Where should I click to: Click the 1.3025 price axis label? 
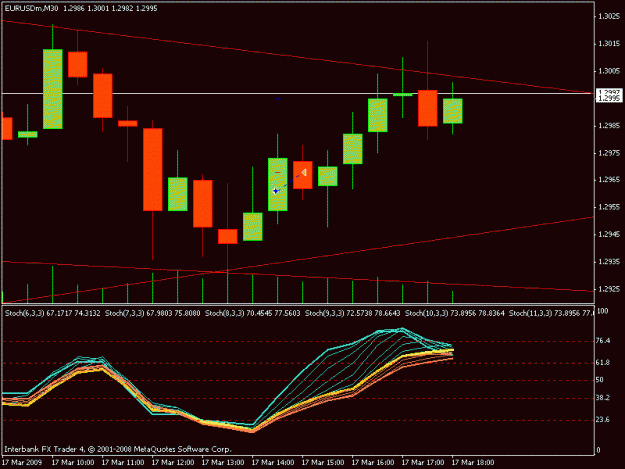tap(609, 16)
